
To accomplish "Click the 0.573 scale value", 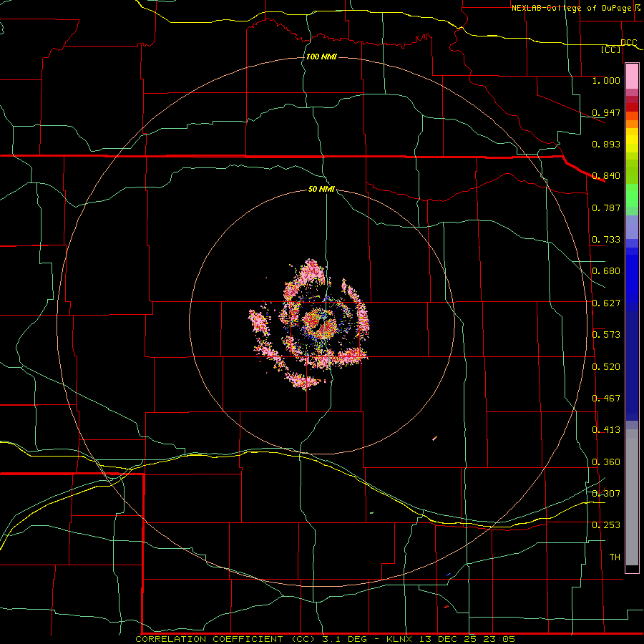I will click(606, 335).
